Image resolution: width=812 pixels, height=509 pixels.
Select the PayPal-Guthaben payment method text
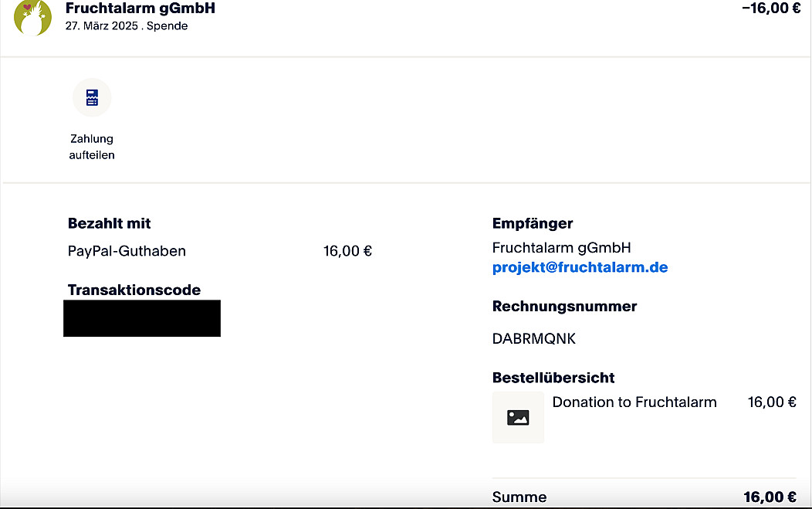point(127,251)
